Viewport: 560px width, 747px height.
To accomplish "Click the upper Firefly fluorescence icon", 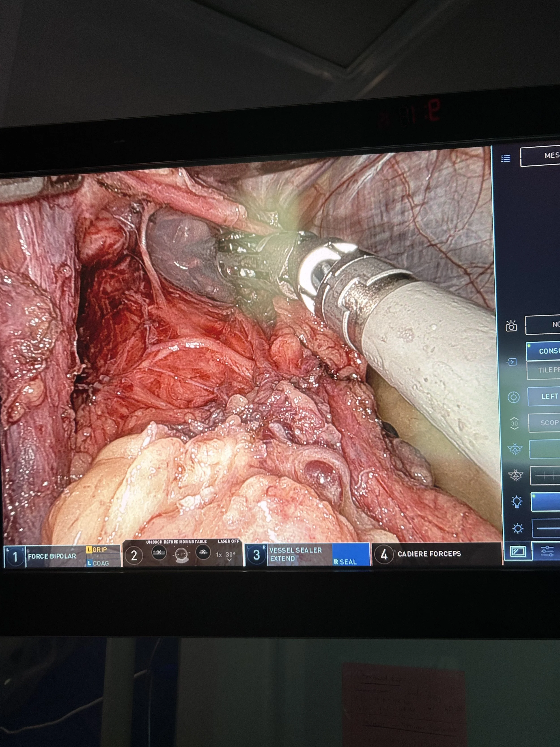I will [515, 449].
